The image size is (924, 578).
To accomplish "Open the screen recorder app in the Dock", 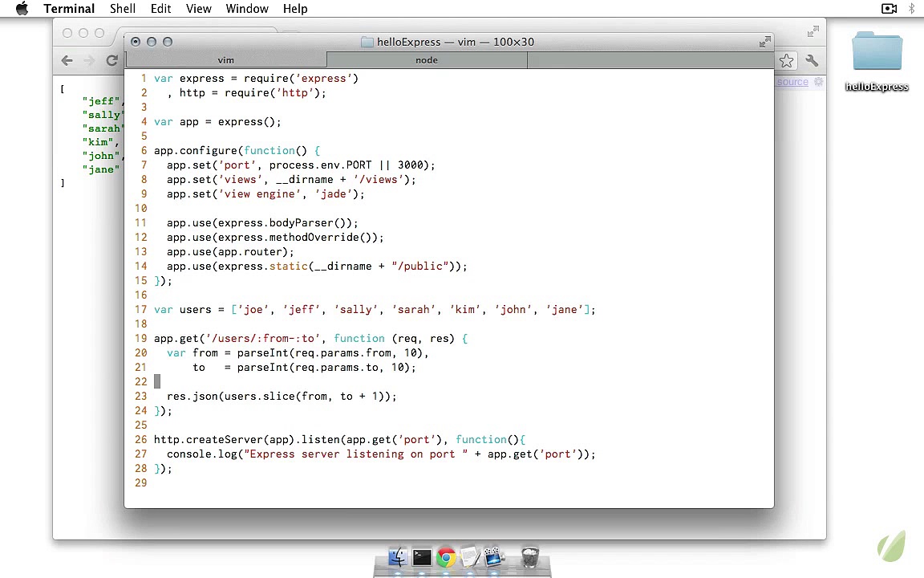I will pos(494,557).
